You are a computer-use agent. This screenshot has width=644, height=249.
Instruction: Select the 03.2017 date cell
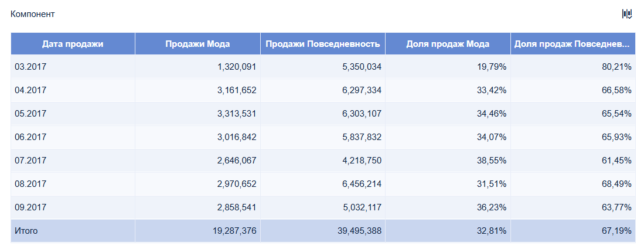(x=73, y=67)
